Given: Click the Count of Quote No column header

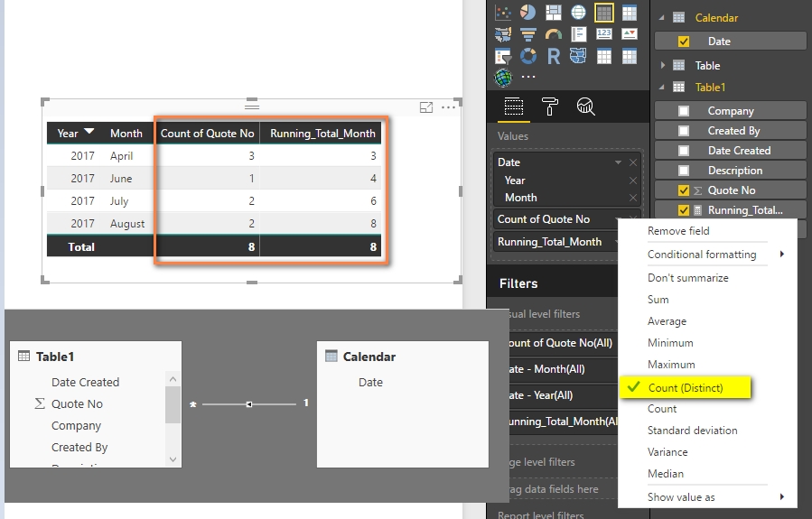Looking at the screenshot, I should coord(207,134).
